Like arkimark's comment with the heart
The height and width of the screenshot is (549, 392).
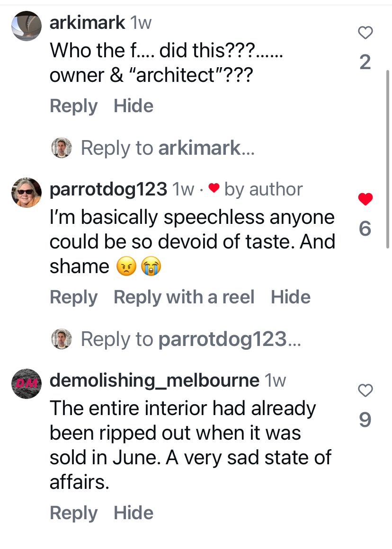tap(365, 33)
